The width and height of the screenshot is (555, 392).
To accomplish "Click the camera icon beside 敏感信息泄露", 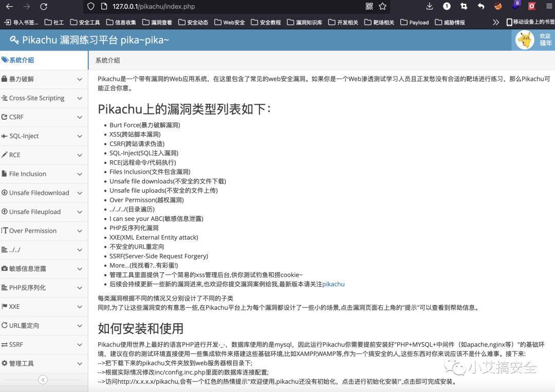I will pyautogui.click(x=4, y=269).
